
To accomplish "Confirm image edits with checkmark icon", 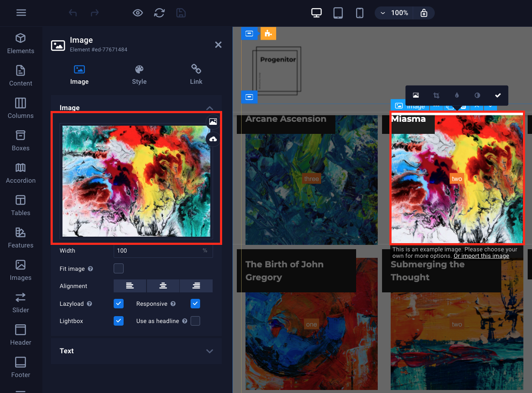I will 498,95.
